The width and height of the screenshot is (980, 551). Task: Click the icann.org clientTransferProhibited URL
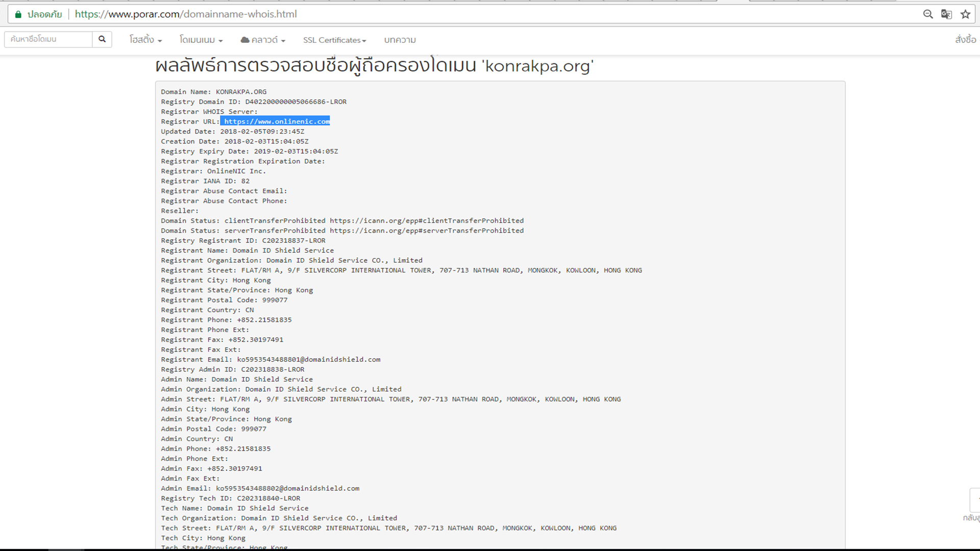pyautogui.click(x=426, y=221)
